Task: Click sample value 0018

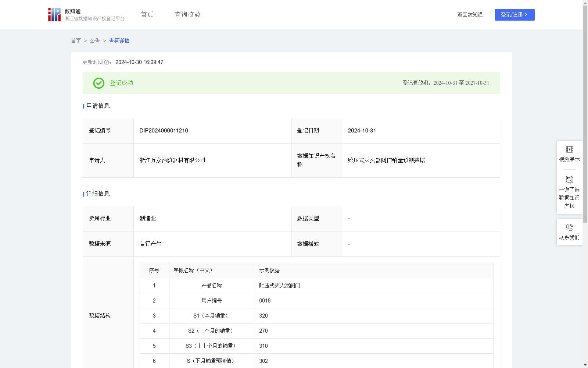Action: tap(265, 301)
